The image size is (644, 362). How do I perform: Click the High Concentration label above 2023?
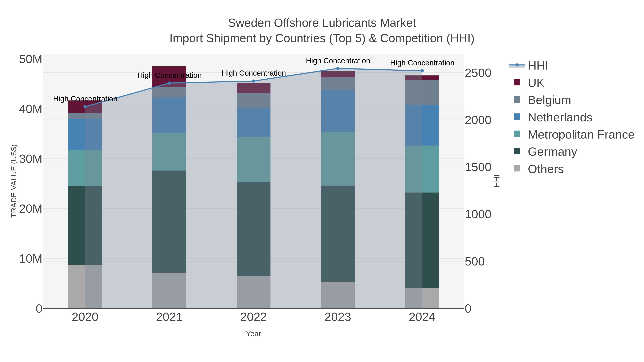tap(338, 61)
